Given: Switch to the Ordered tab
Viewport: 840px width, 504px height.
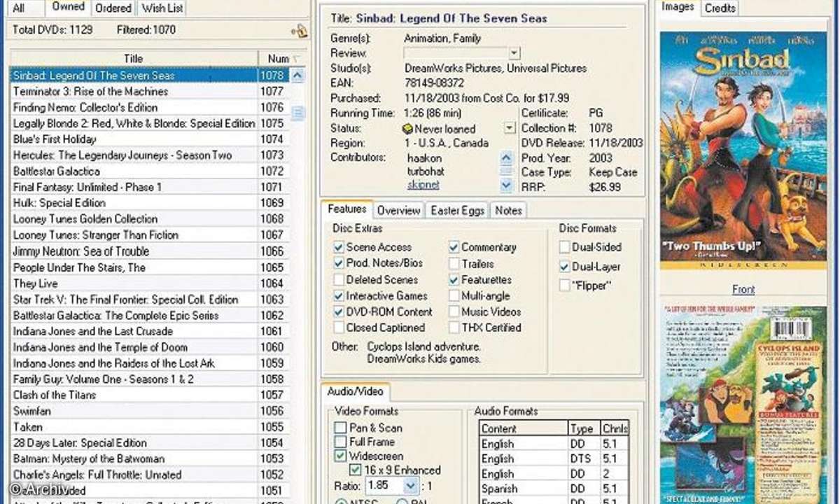Looking at the screenshot, I should pos(113,8).
